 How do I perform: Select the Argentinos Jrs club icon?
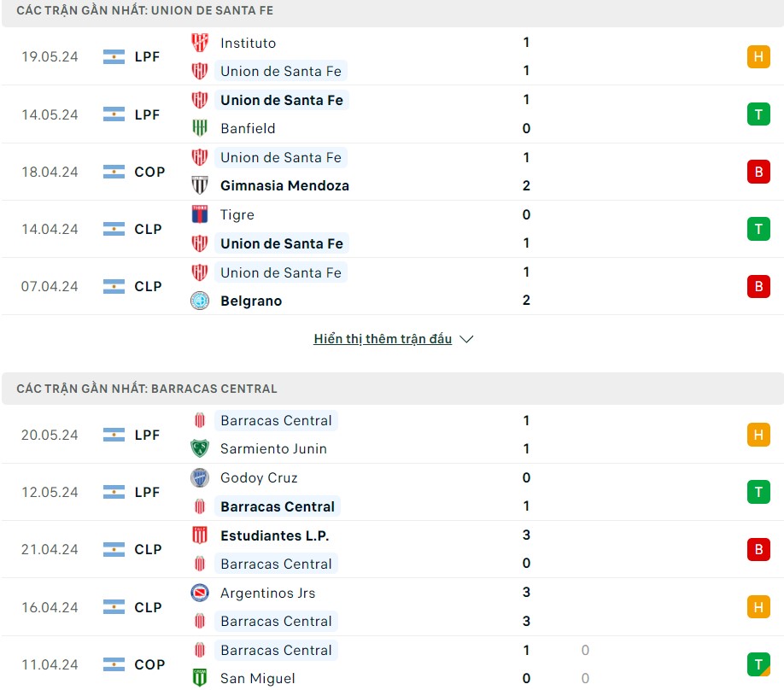199,593
